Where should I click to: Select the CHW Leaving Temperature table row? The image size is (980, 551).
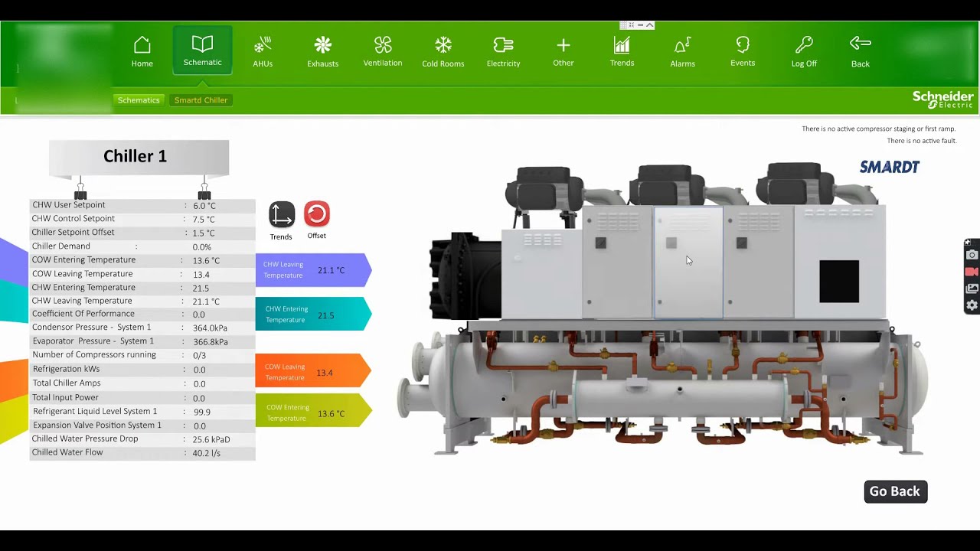(x=142, y=302)
